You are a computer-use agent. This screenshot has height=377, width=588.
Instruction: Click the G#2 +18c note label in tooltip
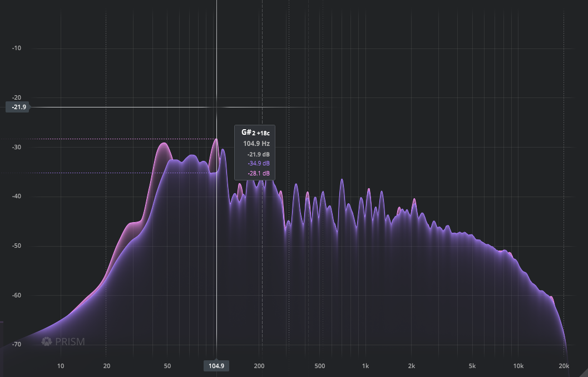tap(255, 133)
